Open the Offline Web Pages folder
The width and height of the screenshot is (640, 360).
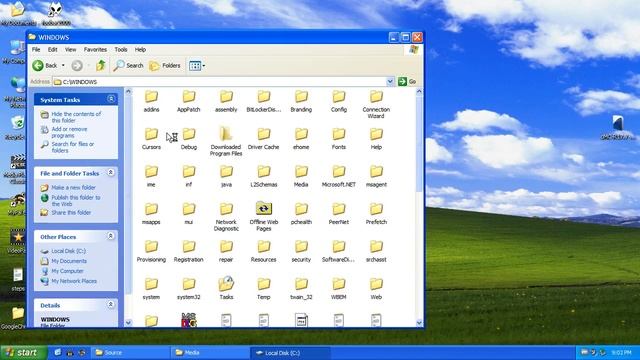(264, 217)
